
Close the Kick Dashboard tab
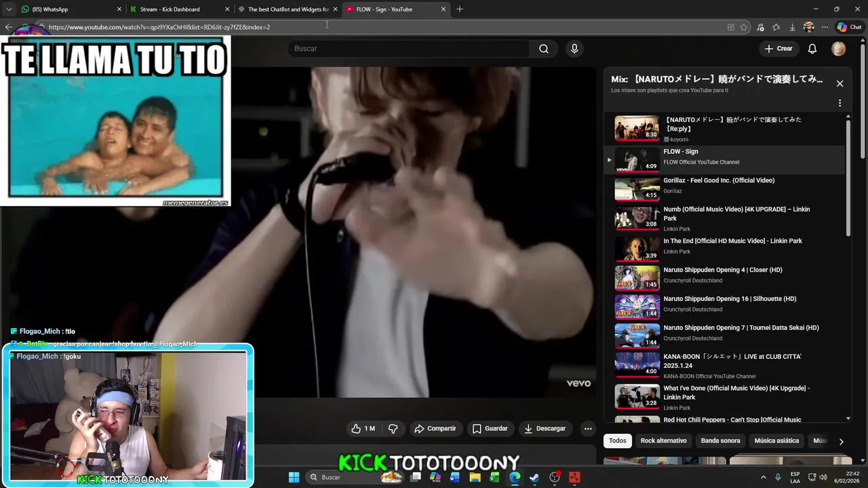click(227, 9)
